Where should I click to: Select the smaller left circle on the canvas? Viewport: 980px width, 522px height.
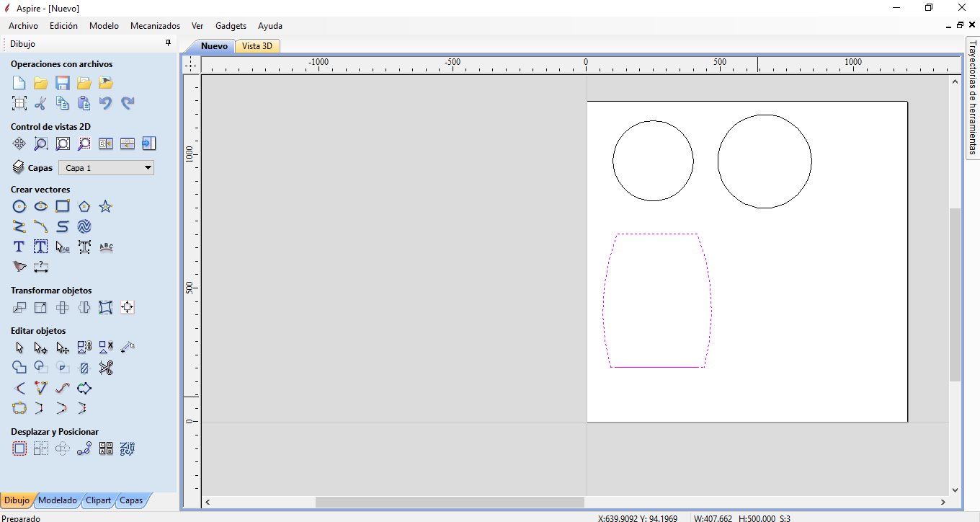pos(653,161)
